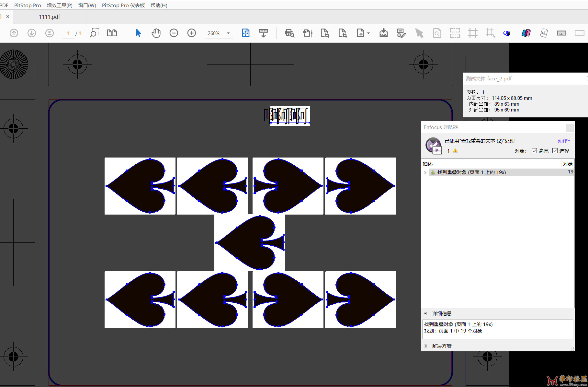The width and height of the screenshot is (588, 387).
Task: Click the first crop page document icon
Action: [x=325, y=33]
